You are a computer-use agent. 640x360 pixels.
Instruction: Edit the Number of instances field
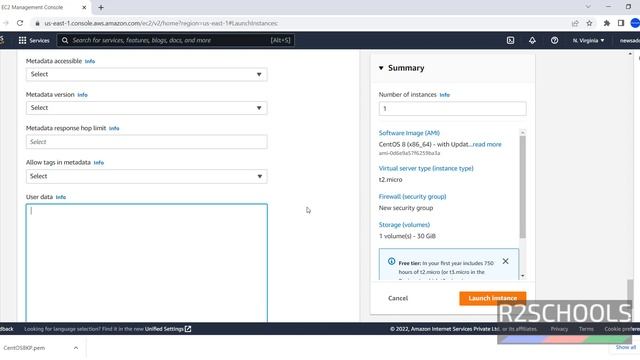coord(452,109)
